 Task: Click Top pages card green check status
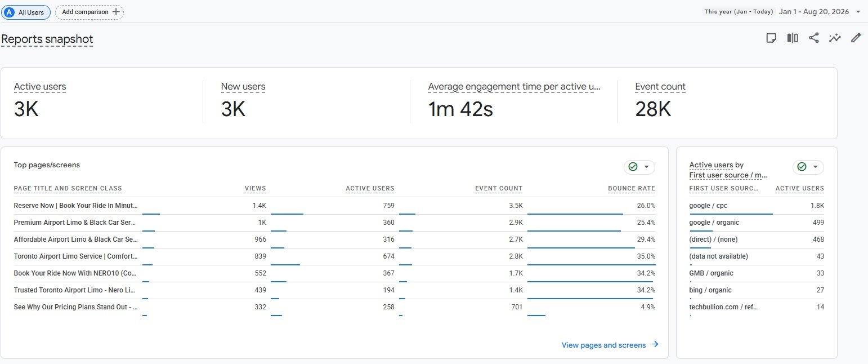coord(633,167)
